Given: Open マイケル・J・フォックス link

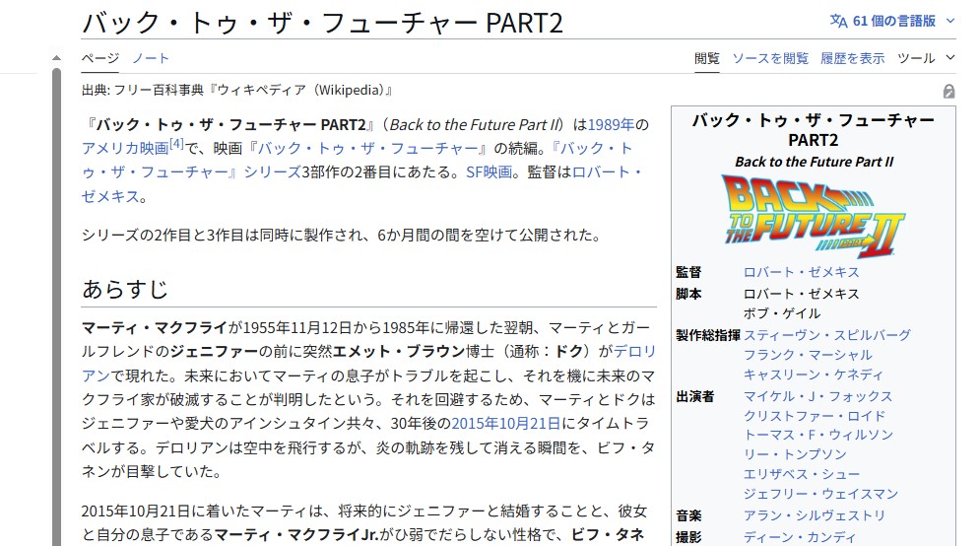Looking at the screenshot, I should click(817, 396).
